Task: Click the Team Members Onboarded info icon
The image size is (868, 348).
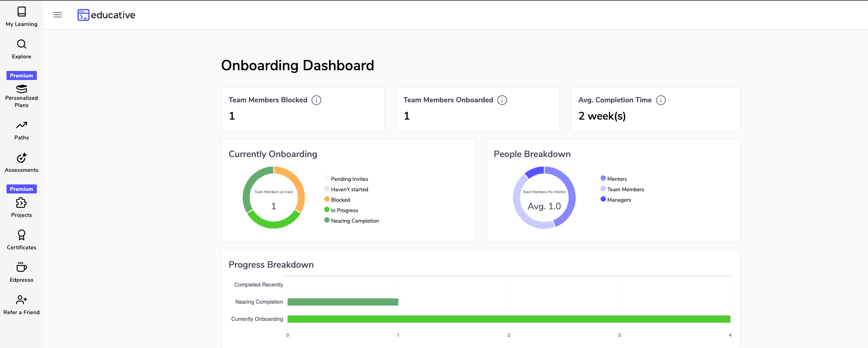Action: [502, 100]
